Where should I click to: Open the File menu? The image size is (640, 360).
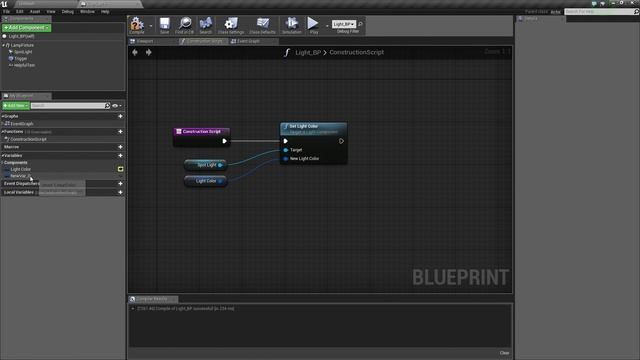coord(7,11)
